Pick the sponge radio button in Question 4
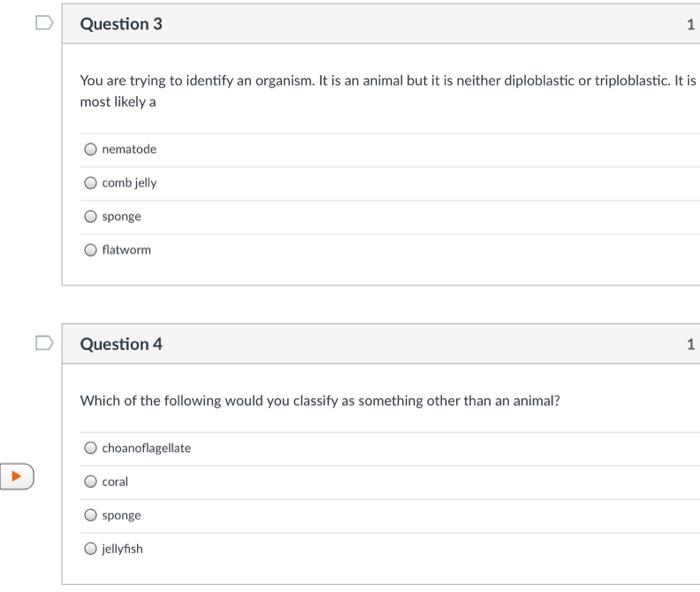 click(91, 515)
